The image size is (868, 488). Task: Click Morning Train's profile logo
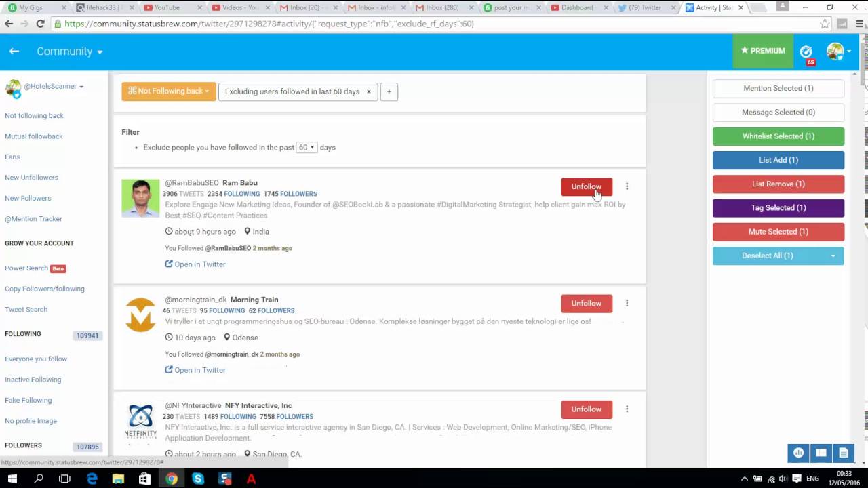point(140,315)
